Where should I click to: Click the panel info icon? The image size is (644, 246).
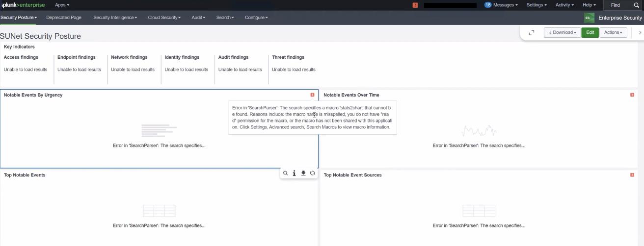coord(294,173)
